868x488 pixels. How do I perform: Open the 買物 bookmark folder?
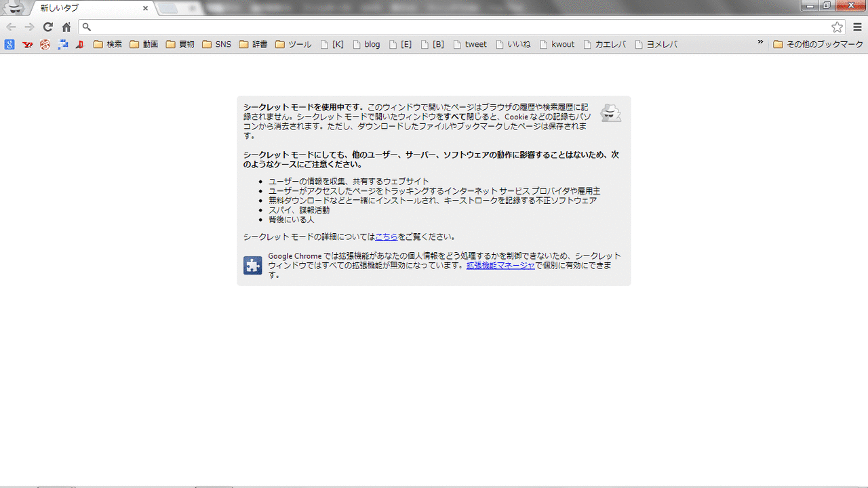180,45
